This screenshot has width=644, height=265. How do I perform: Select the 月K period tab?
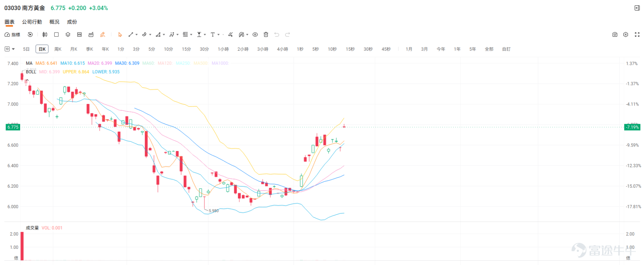point(74,49)
